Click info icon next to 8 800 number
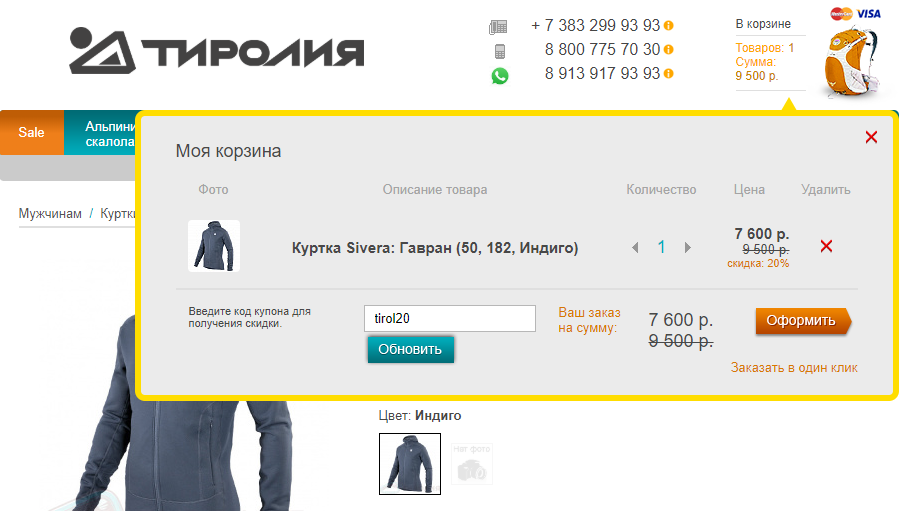This screenshot has width=899, height=511. point(669,50)
